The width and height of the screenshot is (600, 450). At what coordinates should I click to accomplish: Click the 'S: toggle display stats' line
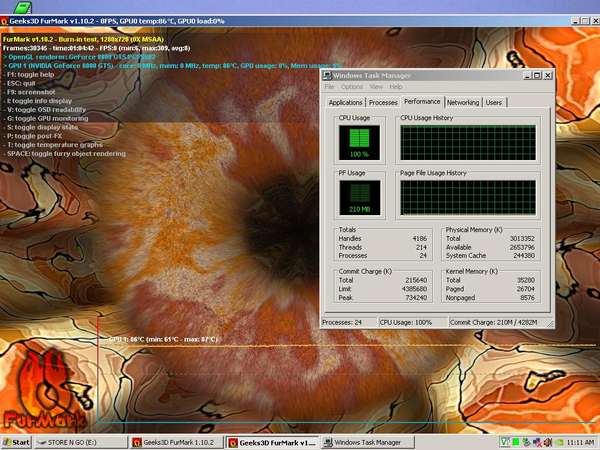coord(41,127)
